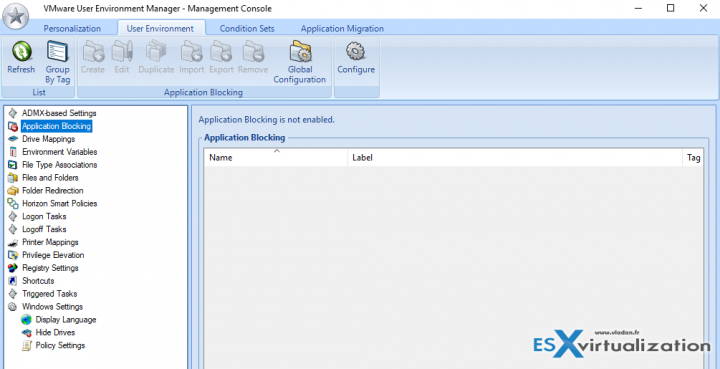The image size is (720, 369).
Task: Sort the list by Name column
Action: 276,157
